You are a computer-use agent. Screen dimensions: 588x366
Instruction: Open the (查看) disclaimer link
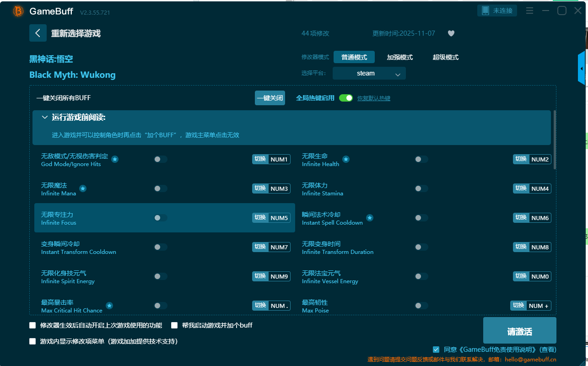pyautogui.click(x=547, y=350)
